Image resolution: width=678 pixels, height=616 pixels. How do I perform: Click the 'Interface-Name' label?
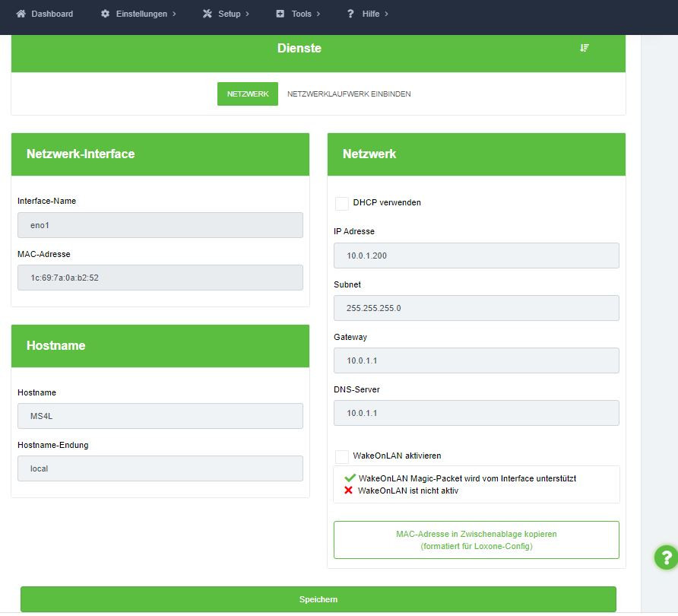(46, 201)
